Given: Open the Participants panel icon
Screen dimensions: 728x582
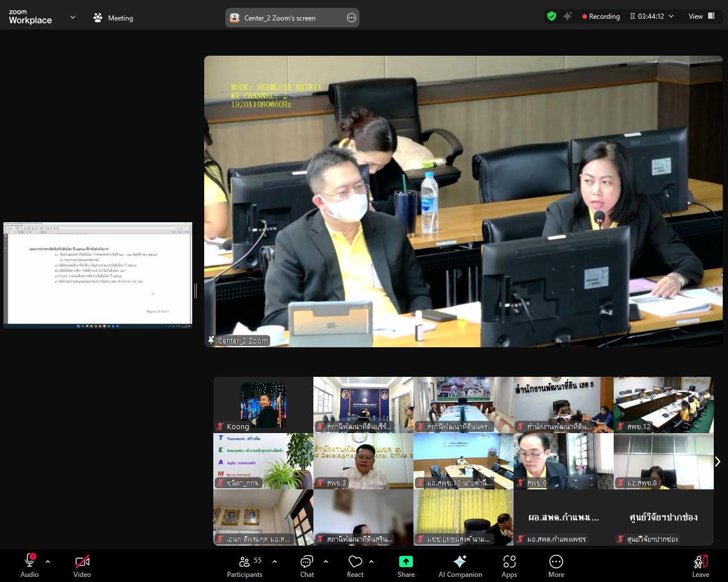Looking at the screenshot, I should click(245, 562).
